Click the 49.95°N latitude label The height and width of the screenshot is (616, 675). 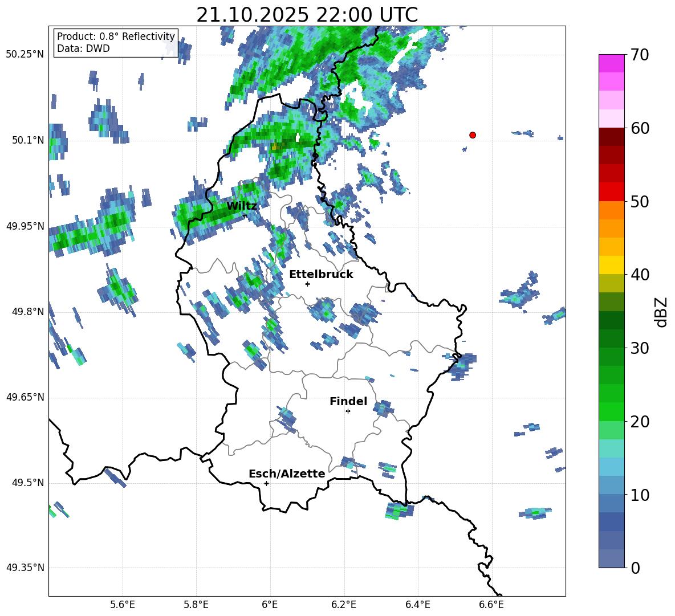(x=25, y=226)
